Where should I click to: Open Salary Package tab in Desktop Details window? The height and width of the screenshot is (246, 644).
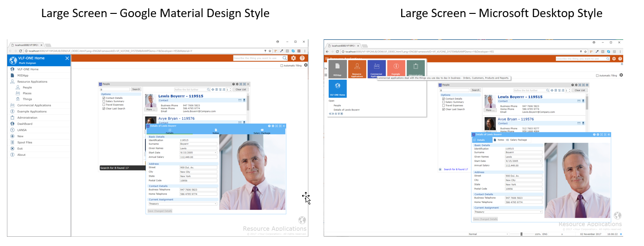click(x=516, y=140)
